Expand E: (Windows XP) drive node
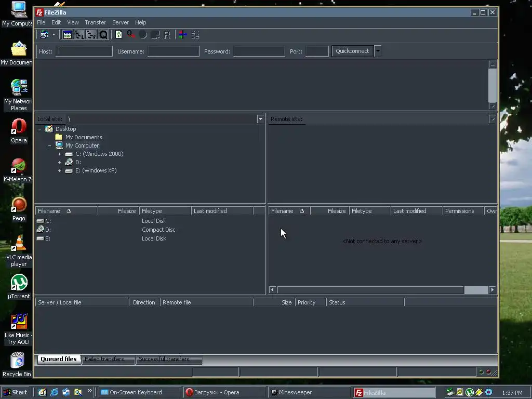 pos(59,170)
